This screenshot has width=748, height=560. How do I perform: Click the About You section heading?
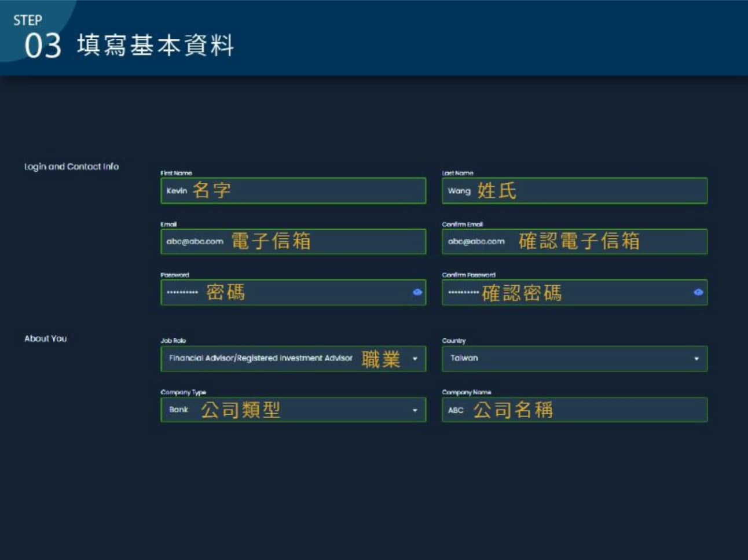[x=45, y=338]
